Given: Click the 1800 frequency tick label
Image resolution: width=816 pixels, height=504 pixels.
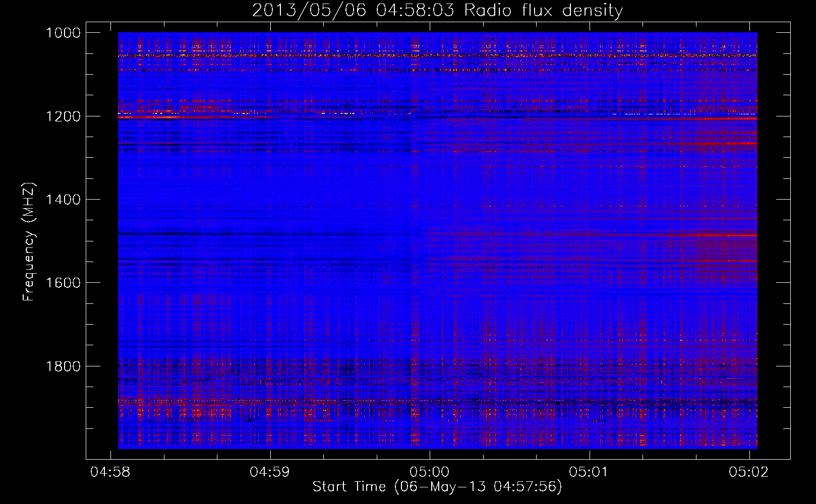Looking at the screenshot, I should pos(63,366).
